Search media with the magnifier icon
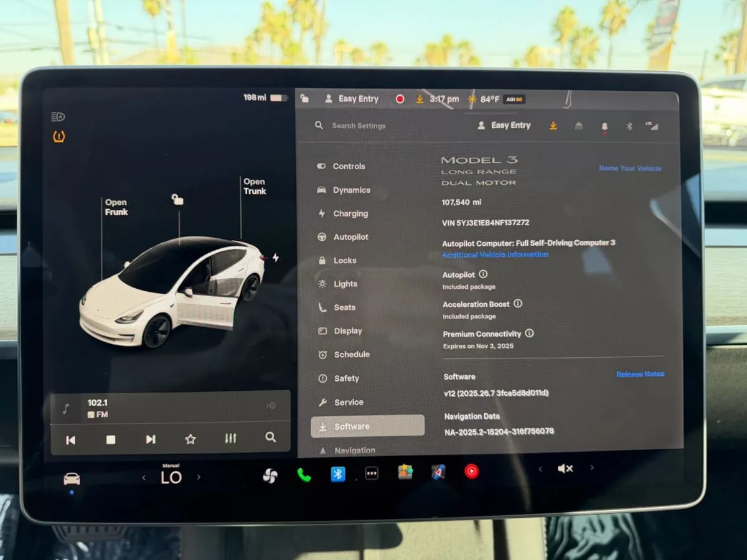Image resolution: width=747 pixels, height=560 pixels. [x=270, y=437]
